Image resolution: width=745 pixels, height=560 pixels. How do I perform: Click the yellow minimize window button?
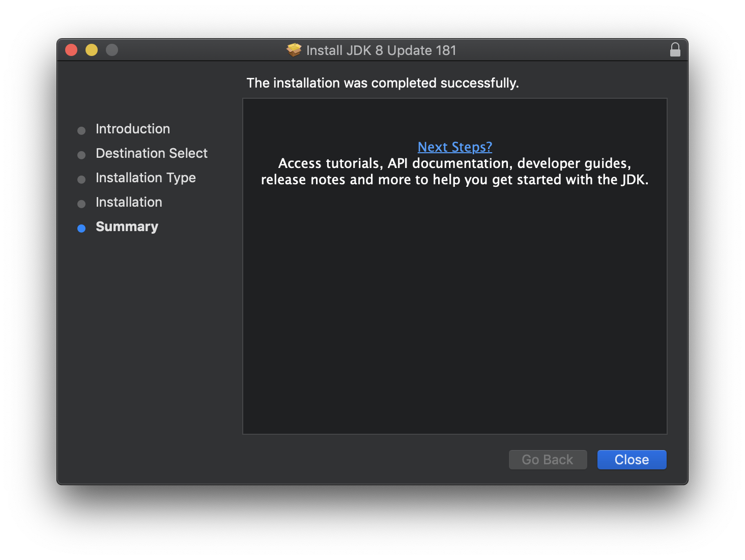[92, 50]
